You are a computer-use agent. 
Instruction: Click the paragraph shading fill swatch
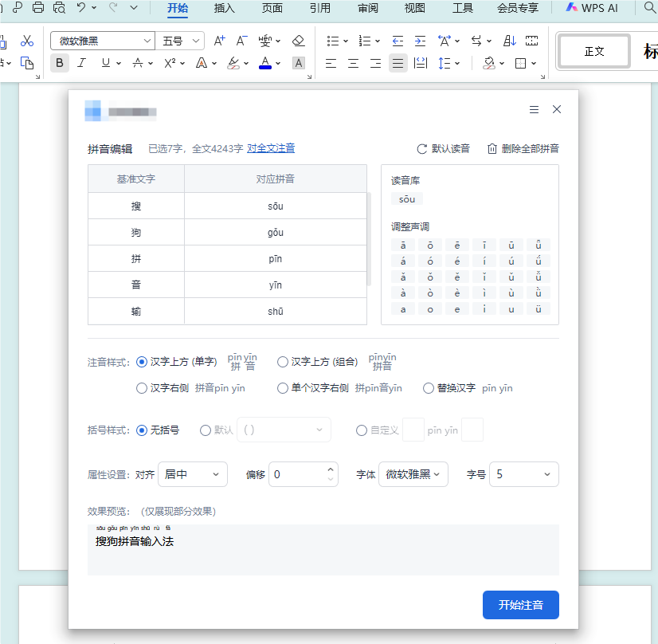(489, 64)
